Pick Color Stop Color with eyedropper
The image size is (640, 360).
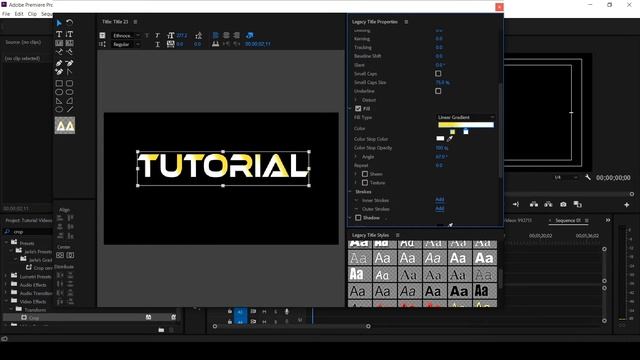click(450, 139)
